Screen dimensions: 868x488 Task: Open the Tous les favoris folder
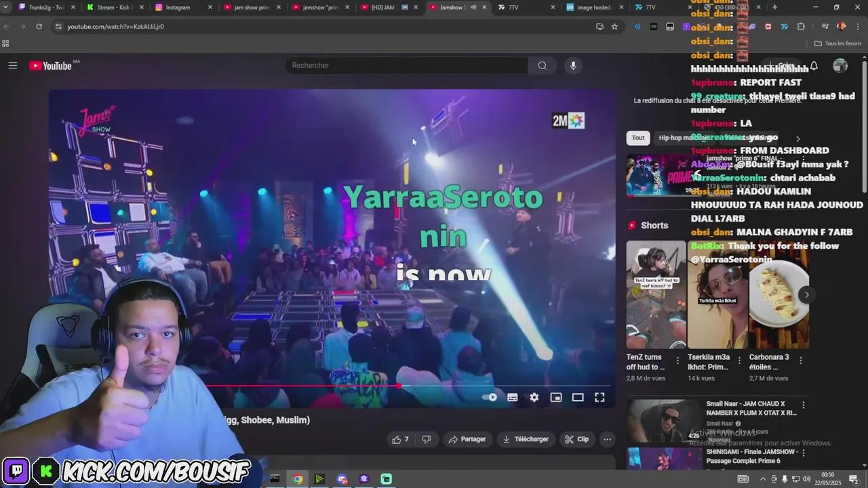point(837,43)
